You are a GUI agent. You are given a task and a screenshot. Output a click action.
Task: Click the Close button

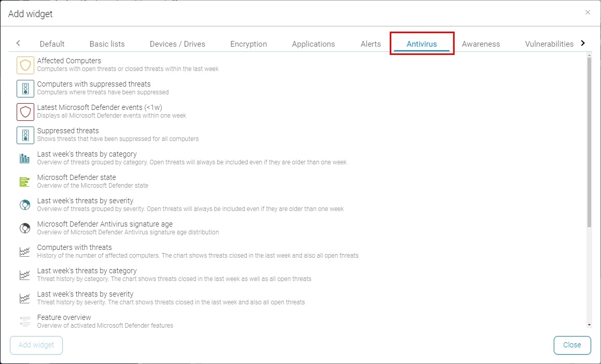(572, 345)
